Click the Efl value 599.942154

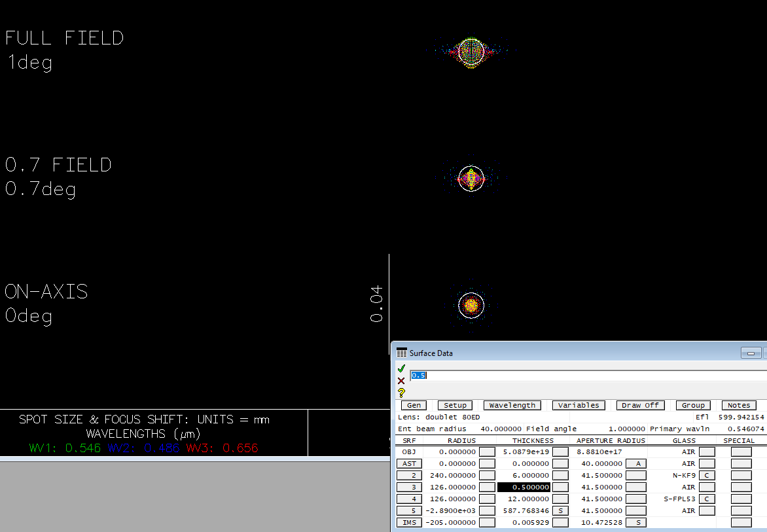741,417
